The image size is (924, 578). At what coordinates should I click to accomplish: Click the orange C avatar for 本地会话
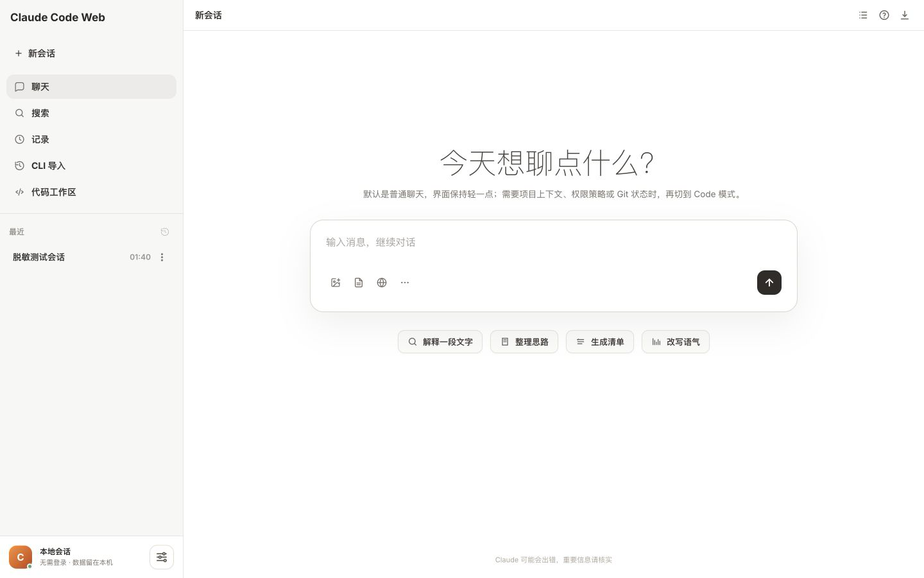21,557
